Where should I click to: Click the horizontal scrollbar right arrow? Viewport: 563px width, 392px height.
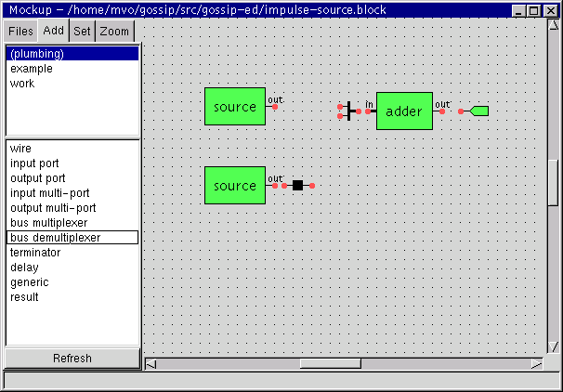537,364
